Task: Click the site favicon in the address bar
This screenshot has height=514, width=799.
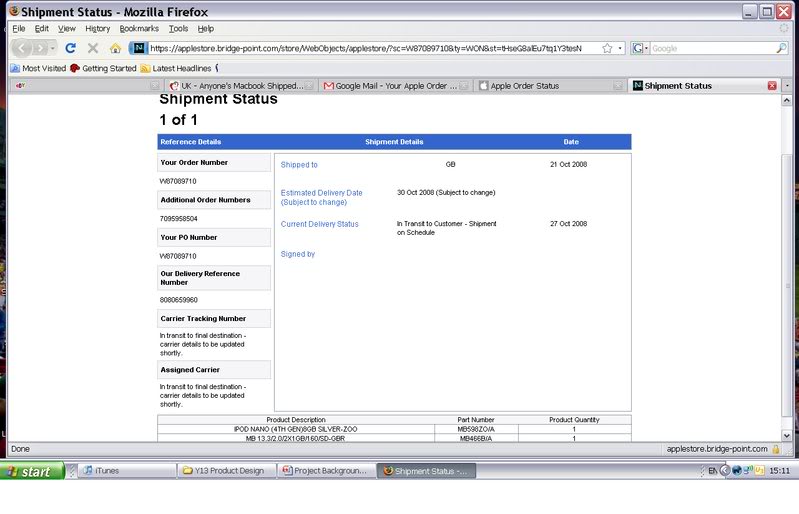Action: (x=139, y=48)
